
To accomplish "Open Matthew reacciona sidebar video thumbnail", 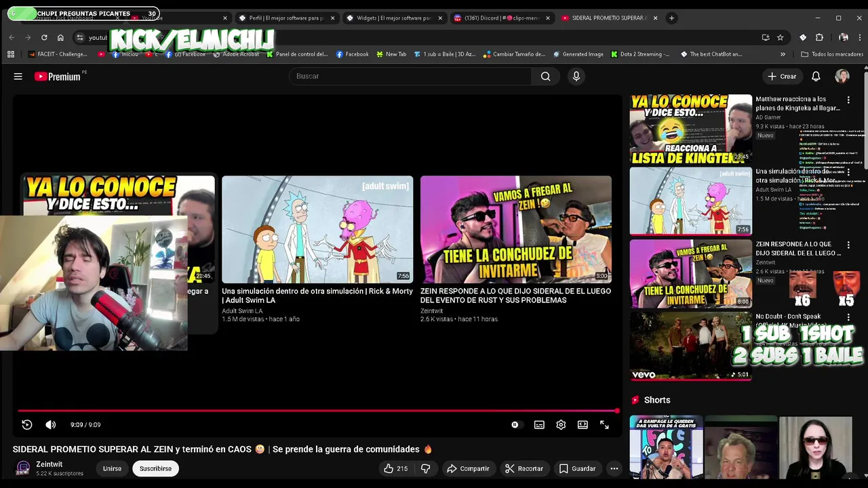I will point(690,129).
